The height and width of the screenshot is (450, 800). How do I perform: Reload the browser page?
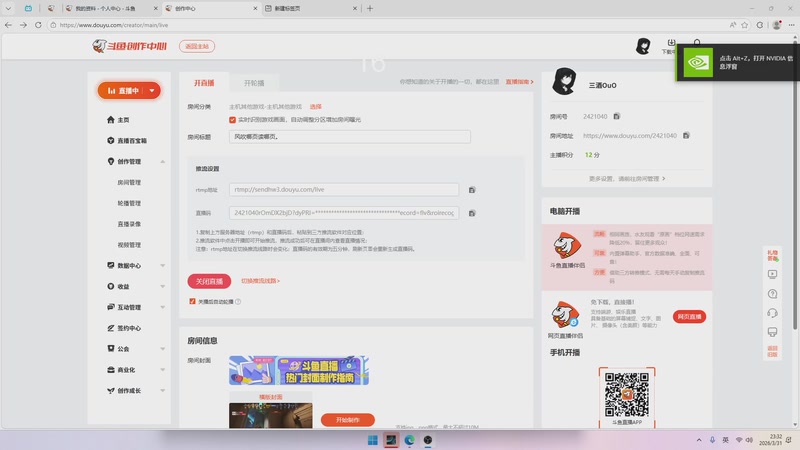pyautogui.click(x=38, y=24)
